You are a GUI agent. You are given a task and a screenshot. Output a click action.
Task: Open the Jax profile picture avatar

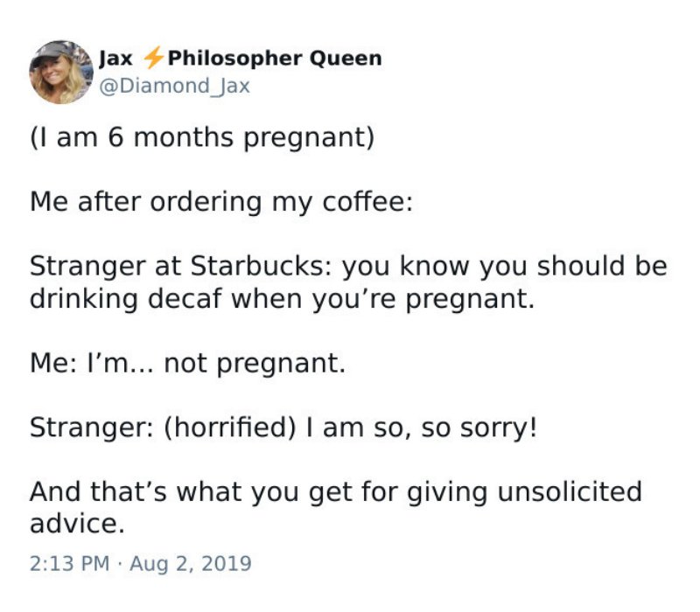tap(61, 73)
